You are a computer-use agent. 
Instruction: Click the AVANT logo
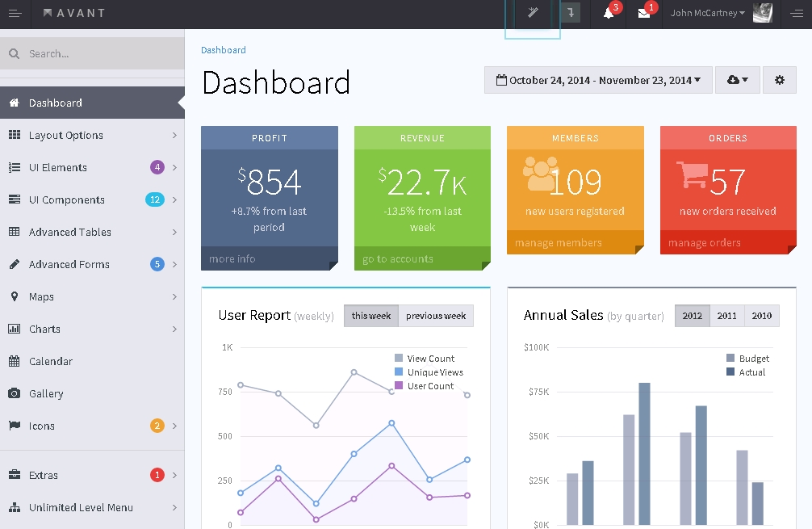click(74, 13)
